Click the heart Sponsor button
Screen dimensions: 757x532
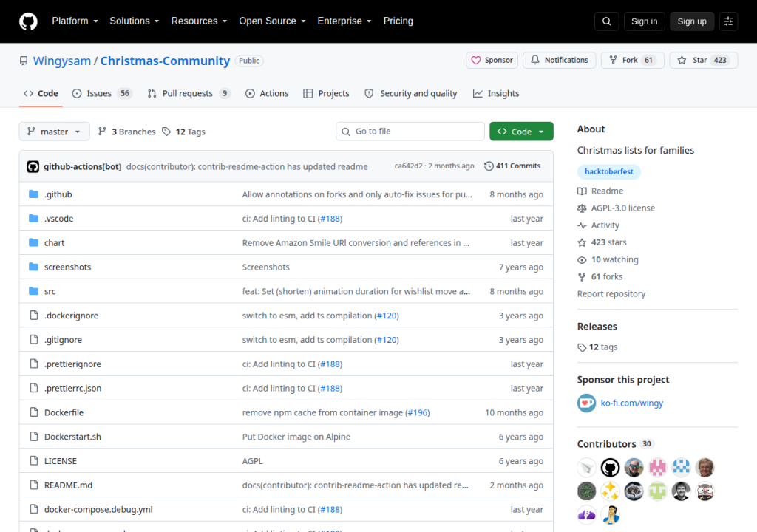492,60
